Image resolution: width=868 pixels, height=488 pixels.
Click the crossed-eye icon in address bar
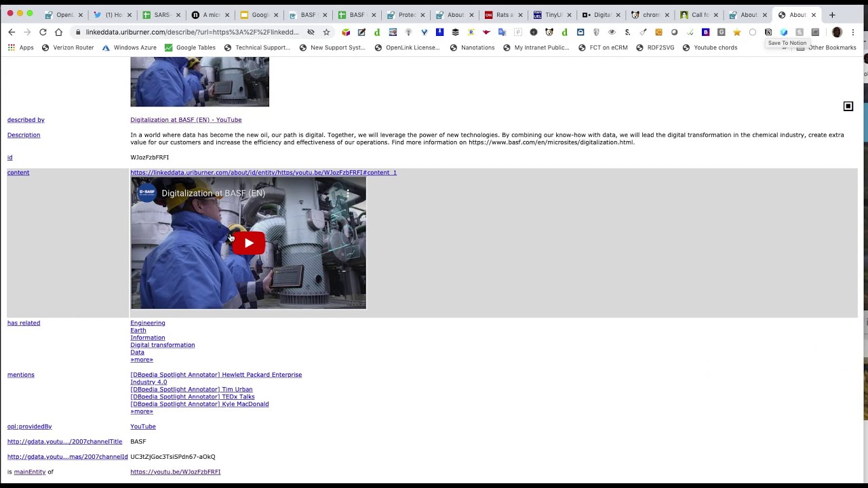click(x=311, y=32)
